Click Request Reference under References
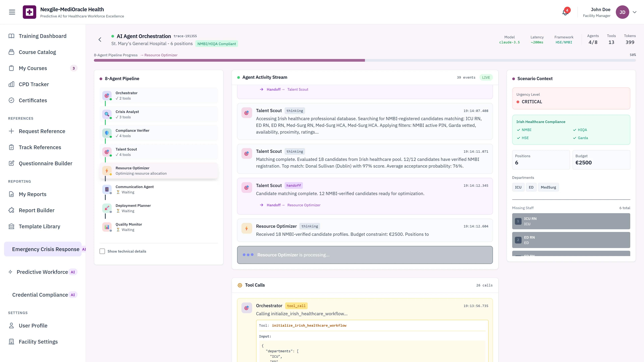The image size is (644, 362). (x=42, y=131)
